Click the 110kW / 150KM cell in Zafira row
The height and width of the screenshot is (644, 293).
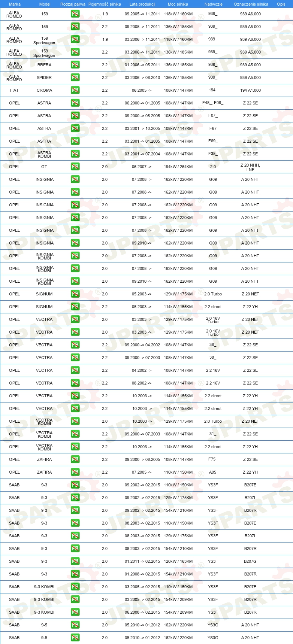tap(178, 472)
